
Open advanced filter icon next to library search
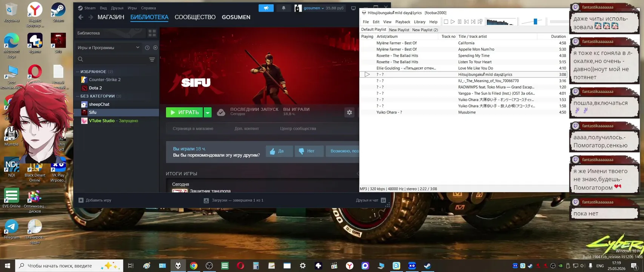point(152,59)
